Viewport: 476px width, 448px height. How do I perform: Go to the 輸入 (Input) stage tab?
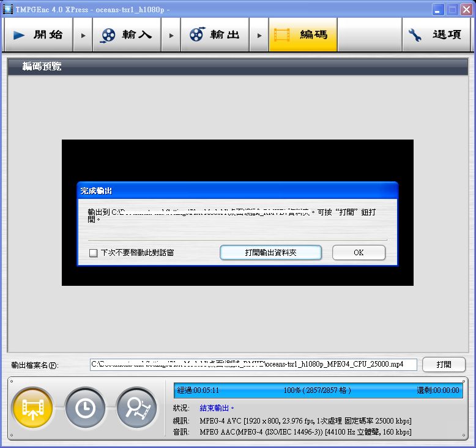click(127, 35)
